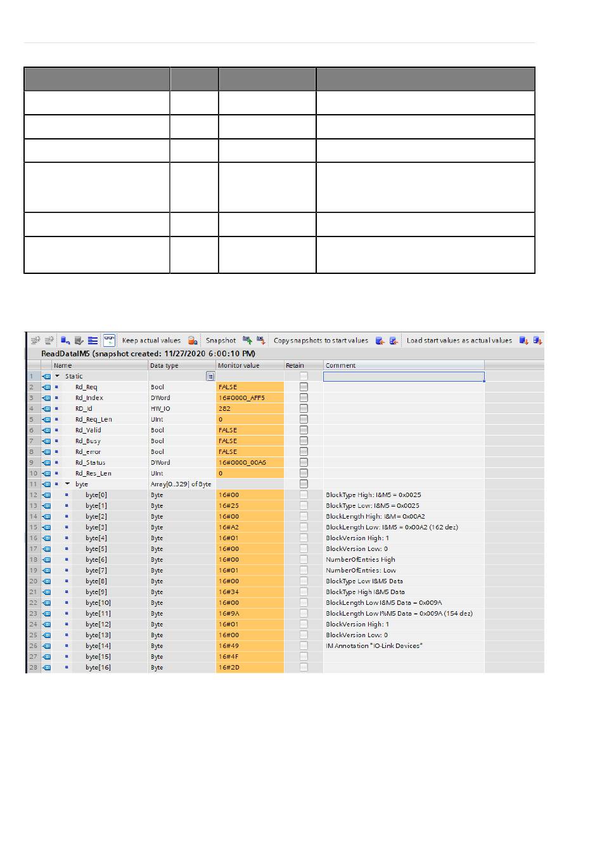Click the third toolbar icon with blue block
The width and height of the screenshot is (602, 868).
click(x=65, y=340)
